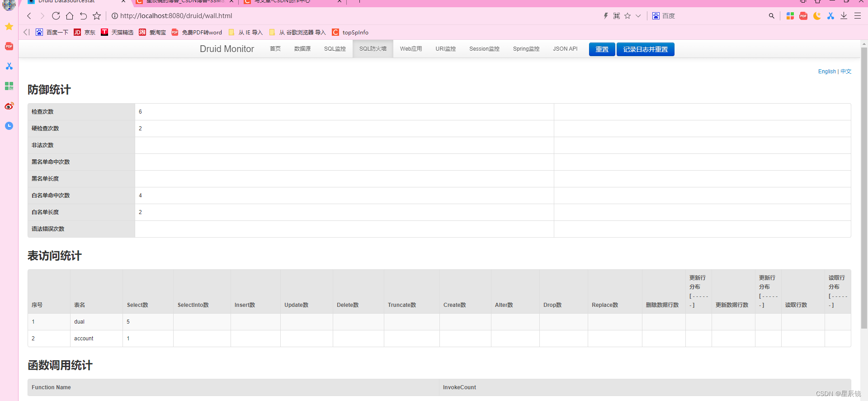Open the 从 IE 导入 bookmark folder
The width and height of the screenshot is (868, 401).
[x=245, y=32]
